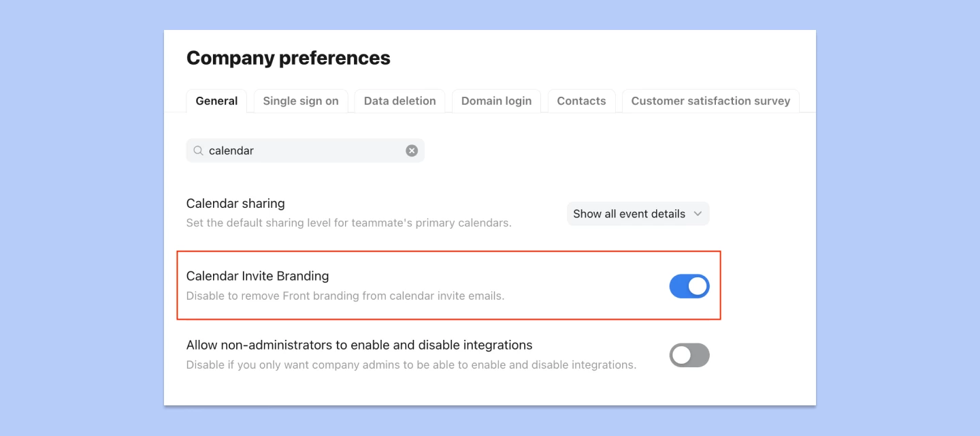The height and width of the screenshot is (436, 980).
Task: Click the Company preferences heading
Action: point(289,58)
